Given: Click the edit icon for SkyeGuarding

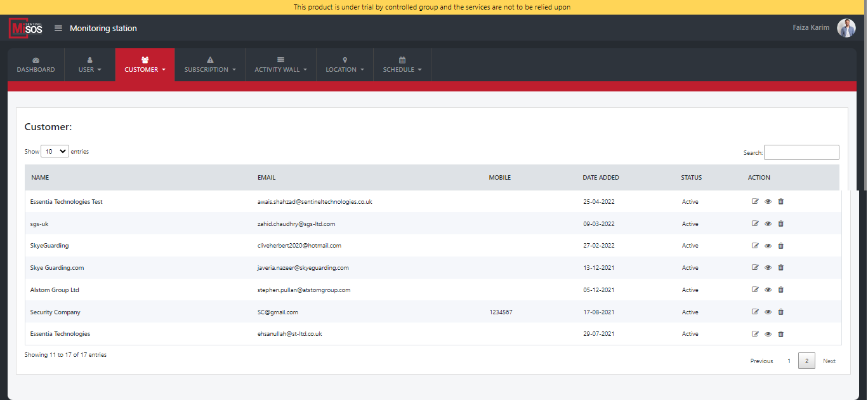Looking at the screenshot, I should tap(755, 246).
